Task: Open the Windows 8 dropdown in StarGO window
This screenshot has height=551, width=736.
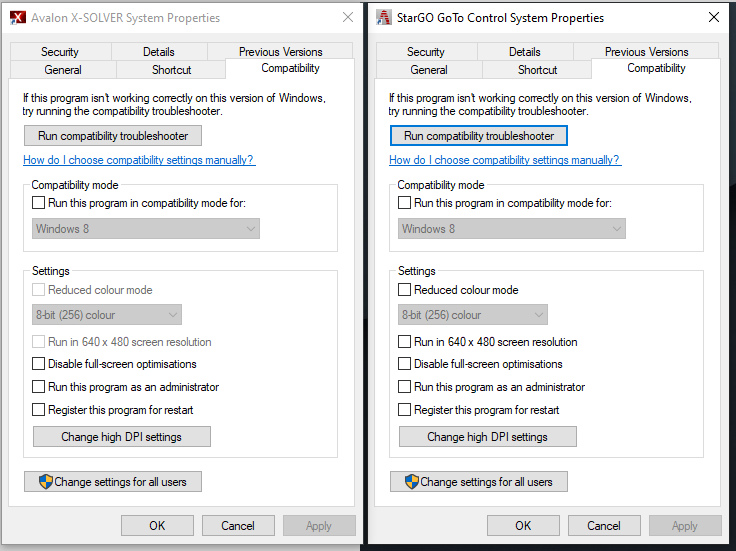Action: (512, 229)
